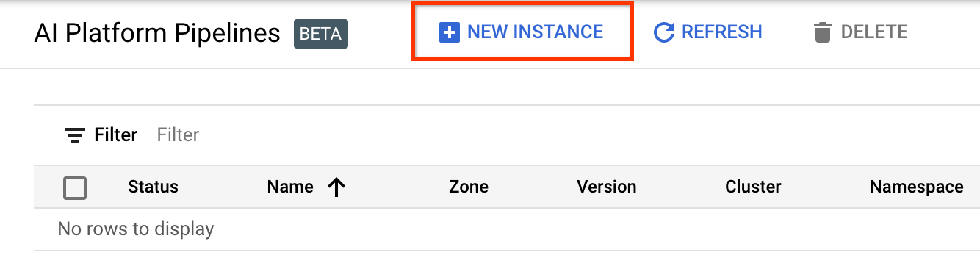Click the NEW INSTANCE button label

pyautogui.click(x=535, y=32)
